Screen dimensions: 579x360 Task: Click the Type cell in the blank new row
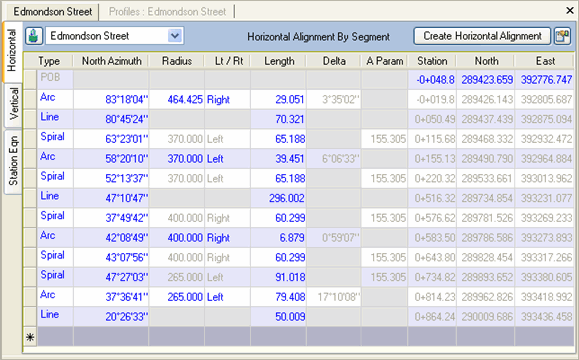[55, 336]
